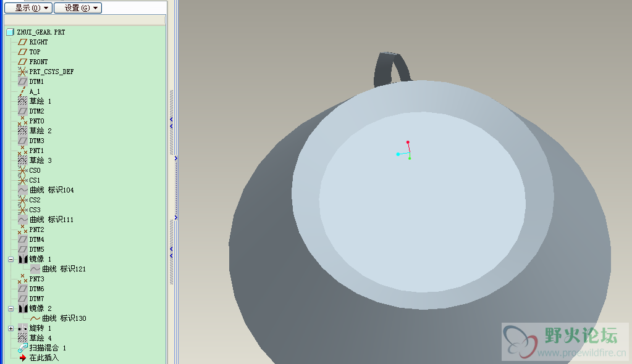Click the FRONT datum plane icon
Viewport: 632px width, 364px height.
23,62
